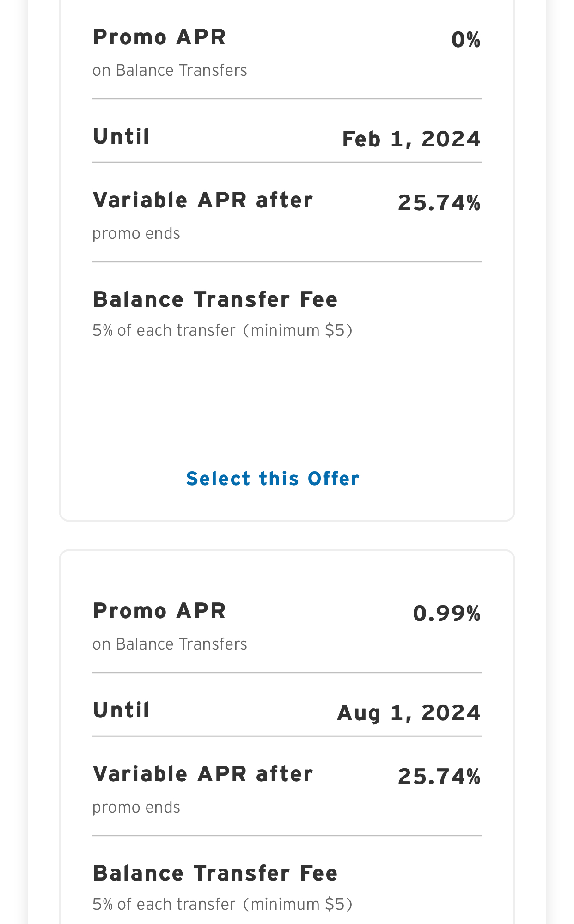
Task: Tap on Balance Transfers subtext in 0.99% offer
Action: [170, 644]
